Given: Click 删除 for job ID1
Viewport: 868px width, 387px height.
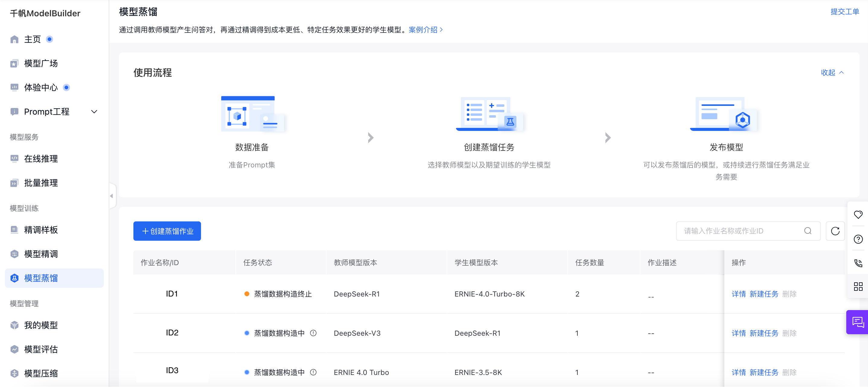Looking at the screenshot, I should (789, 294).
